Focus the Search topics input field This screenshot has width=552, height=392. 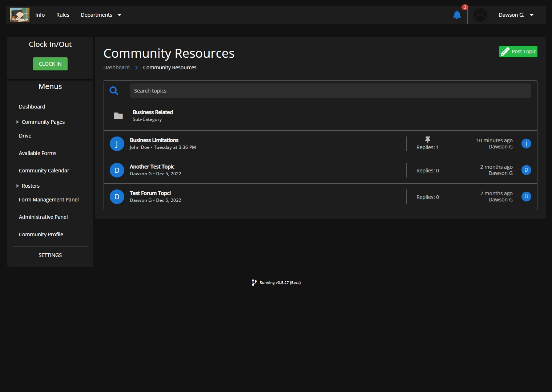(x=330, y=91)
